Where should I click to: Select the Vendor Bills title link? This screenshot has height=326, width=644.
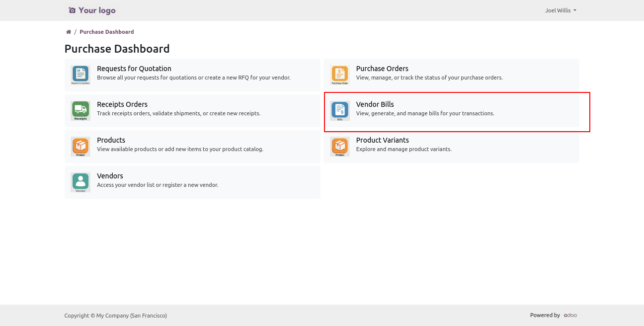(x=375, y=104)
